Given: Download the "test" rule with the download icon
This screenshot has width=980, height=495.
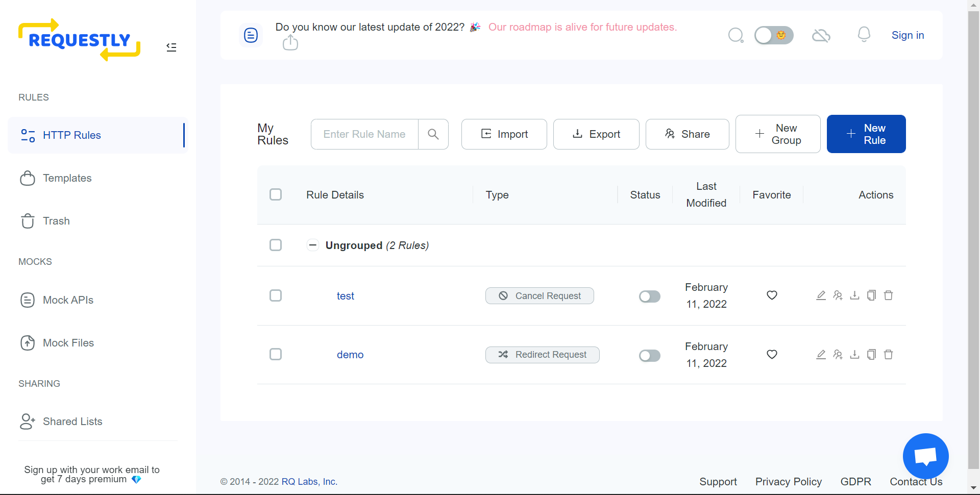Looking at the screenshot, I should point(854,295).
